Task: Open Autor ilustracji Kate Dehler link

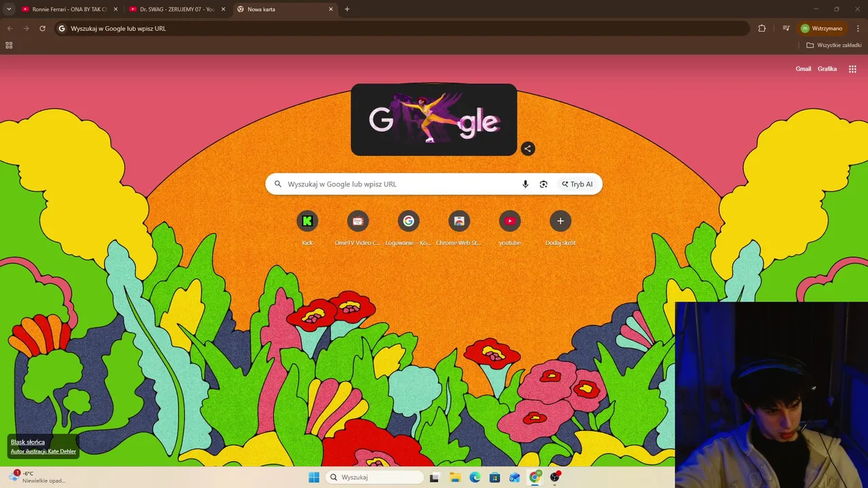Action: [43, 451]
